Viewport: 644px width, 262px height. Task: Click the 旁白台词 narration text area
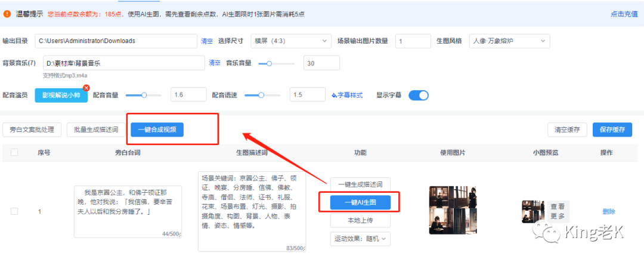128,211
